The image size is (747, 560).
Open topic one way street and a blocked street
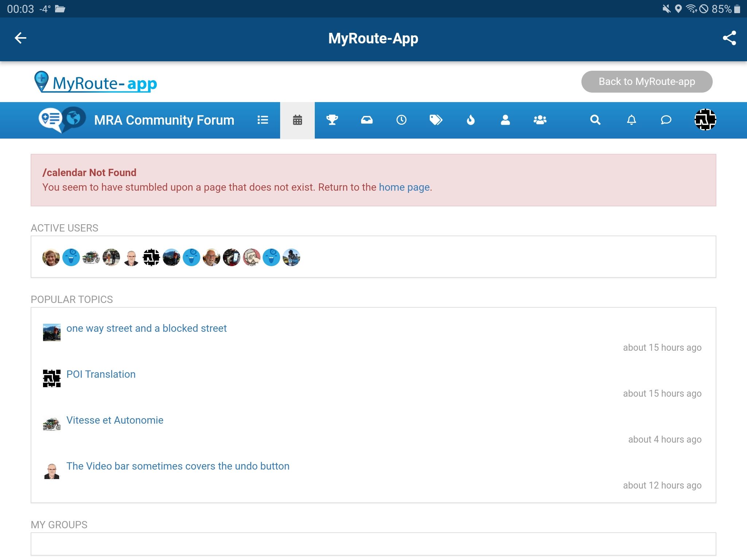pos(146,328)
